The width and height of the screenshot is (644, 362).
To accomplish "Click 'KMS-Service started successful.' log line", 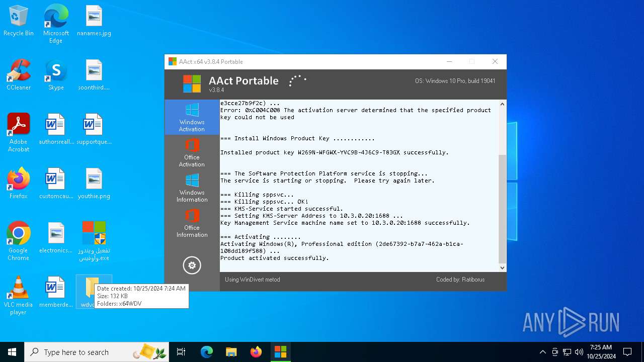I will (281, 209).
